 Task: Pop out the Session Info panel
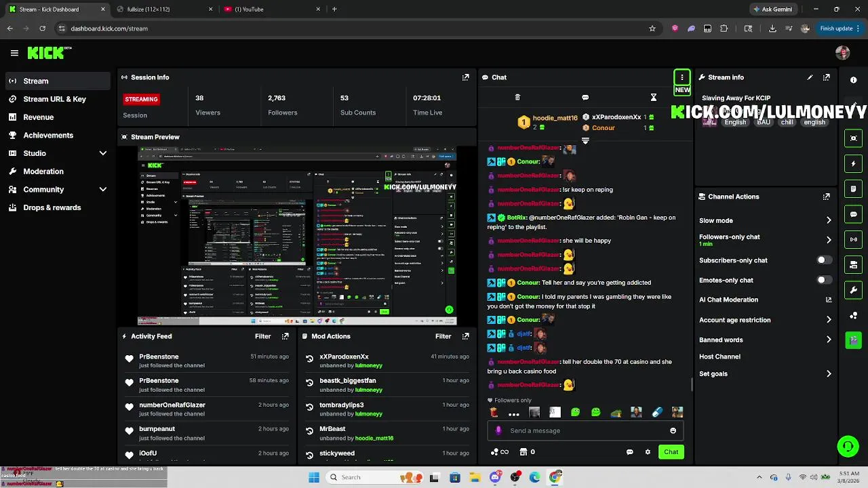click(465, 77)
